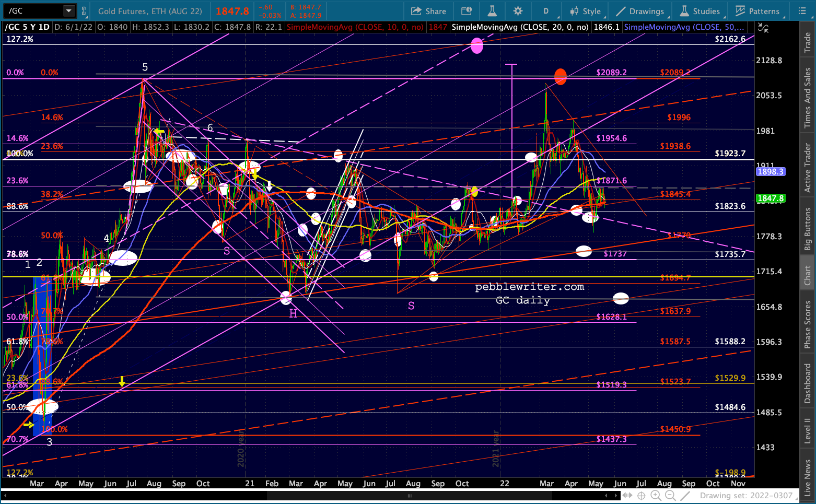816x504 pixels.
Task: Open the Dashboard side tab
Action: point(808,383)
